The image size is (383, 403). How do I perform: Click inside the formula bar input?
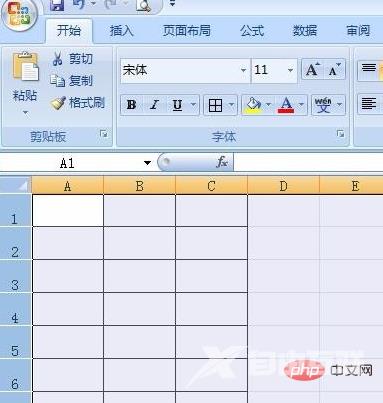[308, 162]
